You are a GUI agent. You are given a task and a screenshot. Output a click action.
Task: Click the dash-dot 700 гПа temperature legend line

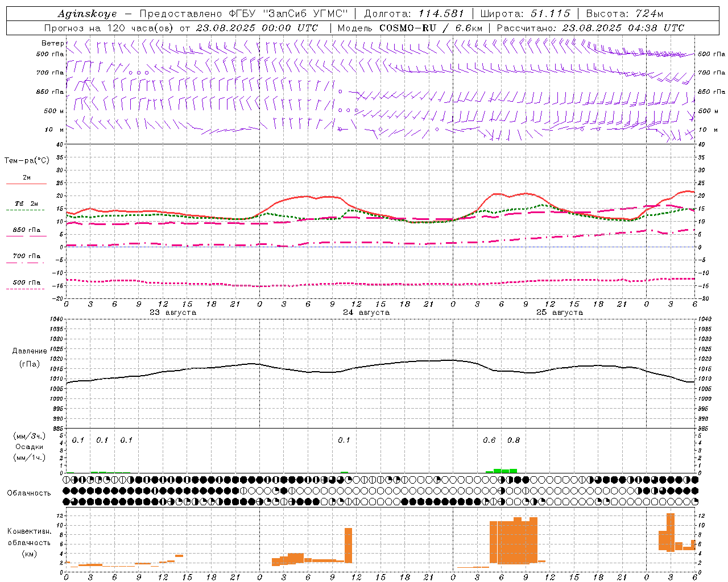[25, 263]
